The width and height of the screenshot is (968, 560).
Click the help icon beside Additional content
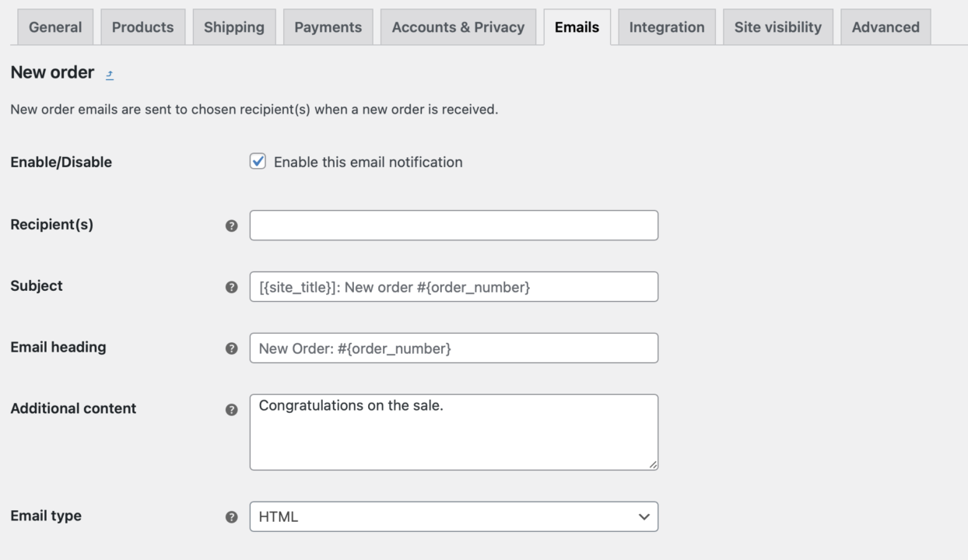pos(232,409)
